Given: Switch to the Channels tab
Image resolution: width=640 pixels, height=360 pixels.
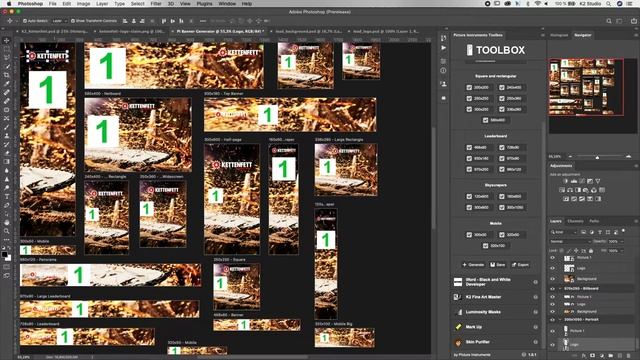Looking at the screenshot, I should click(x=576, y=221).
